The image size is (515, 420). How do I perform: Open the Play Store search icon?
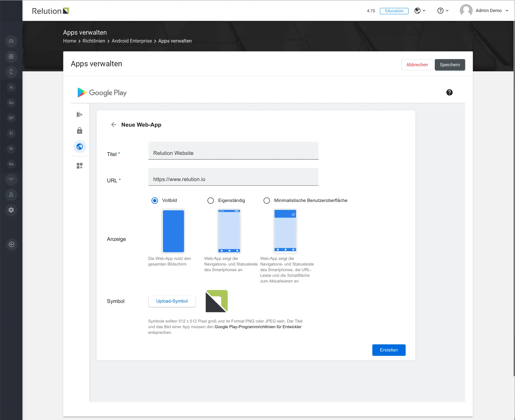[79, 114]
